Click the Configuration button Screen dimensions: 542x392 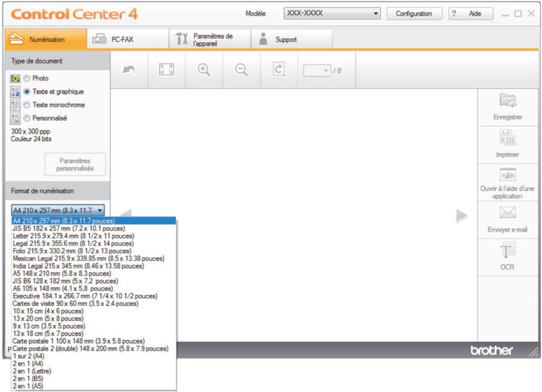(x=414, y=14)
